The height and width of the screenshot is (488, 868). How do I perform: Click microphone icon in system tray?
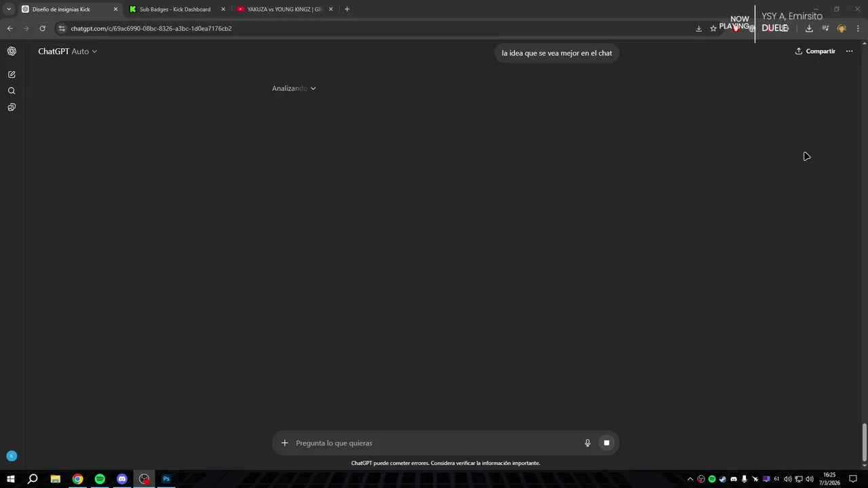pyautogui.click(x=745, y=479)
